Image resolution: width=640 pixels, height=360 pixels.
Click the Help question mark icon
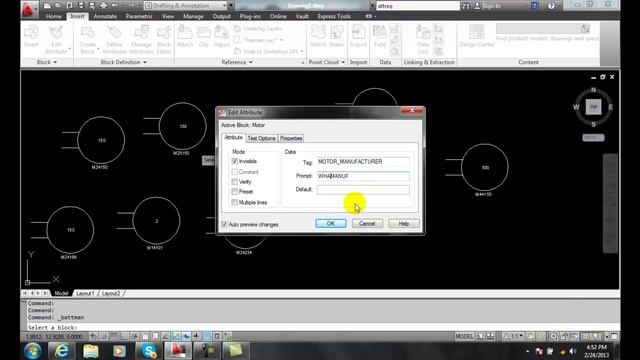(551, 6)
